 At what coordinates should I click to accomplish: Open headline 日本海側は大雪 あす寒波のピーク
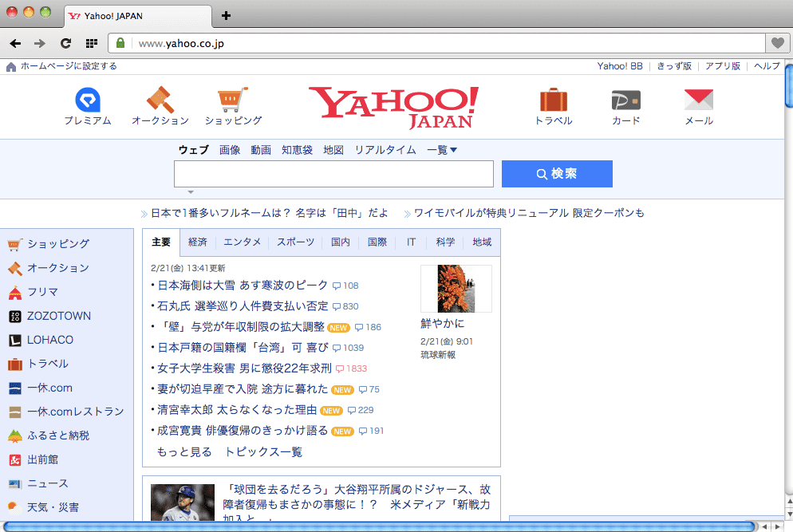point(243,286)
